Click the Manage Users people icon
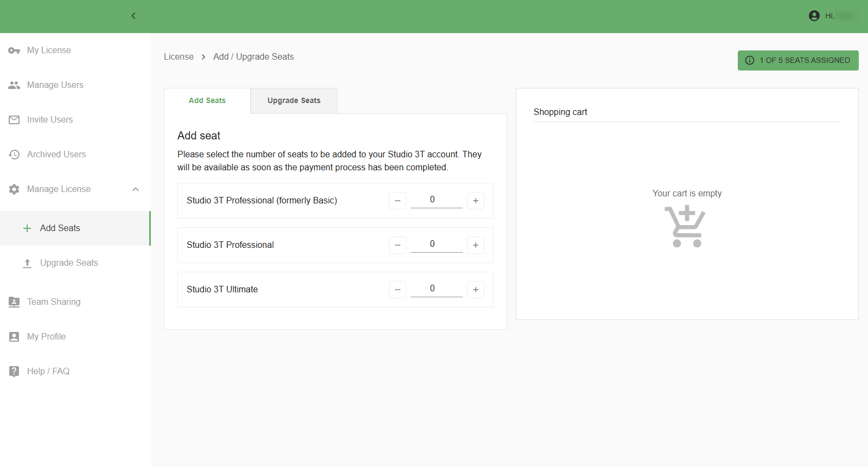The width and height of the screenshot is (868, 467). click(14, 85)
